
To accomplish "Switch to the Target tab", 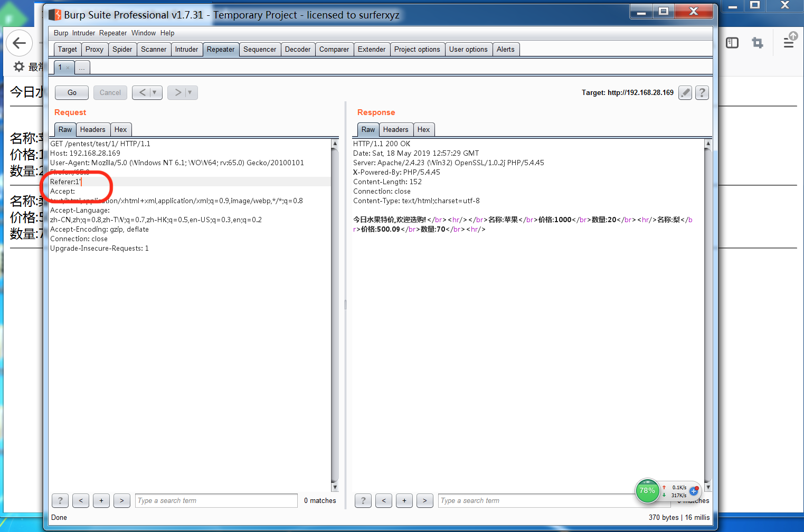I will pos(68,49).
